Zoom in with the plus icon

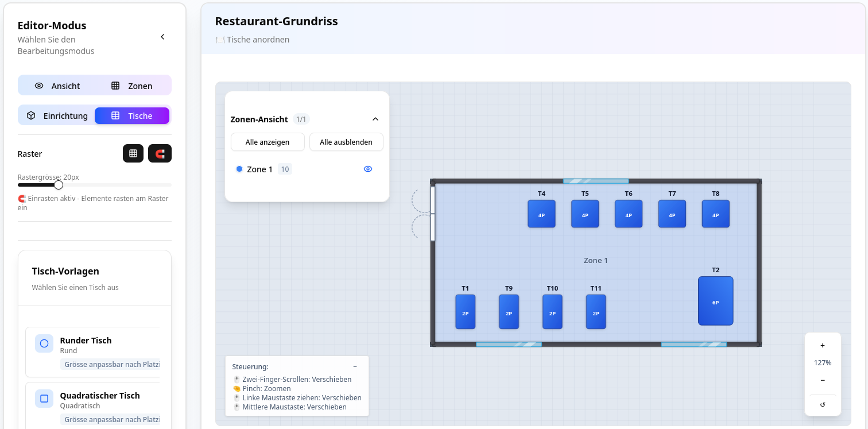click(823, 345)
